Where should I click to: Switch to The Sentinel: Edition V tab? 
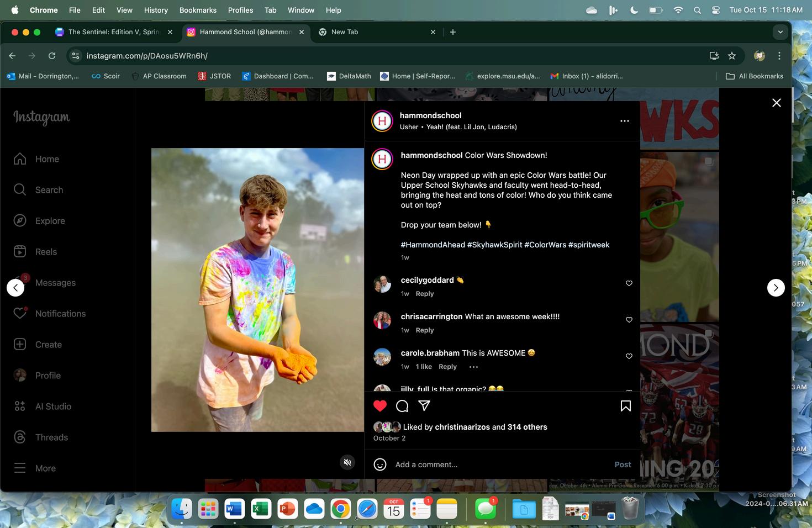point(114,32)
